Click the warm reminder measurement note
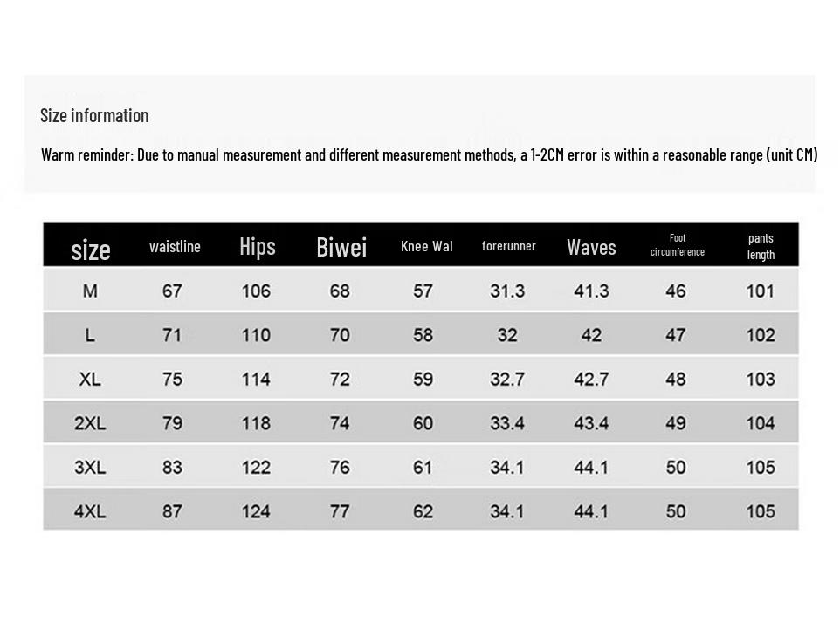 tap(429, 155)
